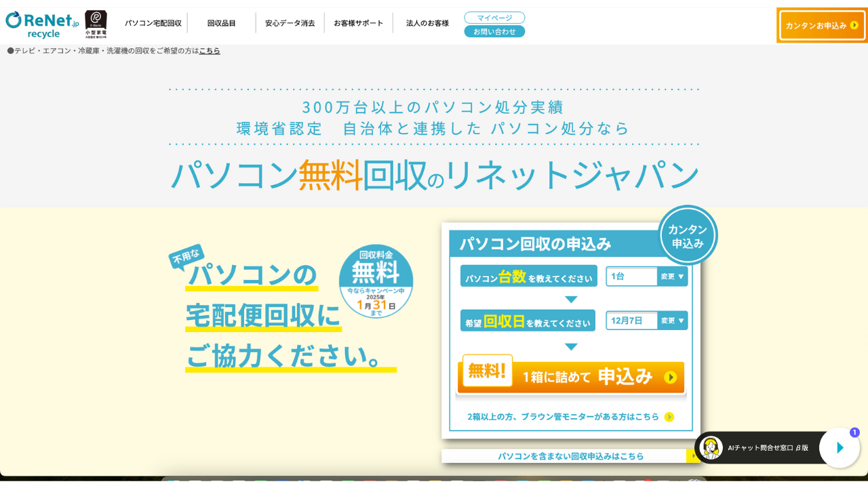
Task: Click the パソコン無料回収のリネットジャパン headline
Action: coord(435,175)
